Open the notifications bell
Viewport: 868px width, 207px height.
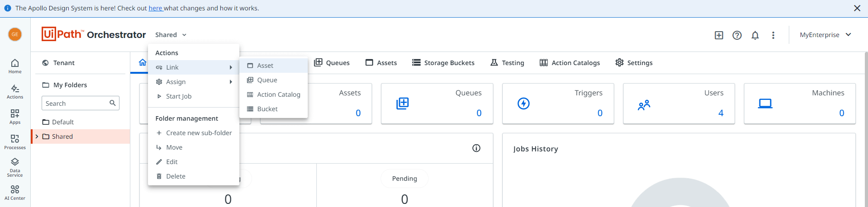755,35
